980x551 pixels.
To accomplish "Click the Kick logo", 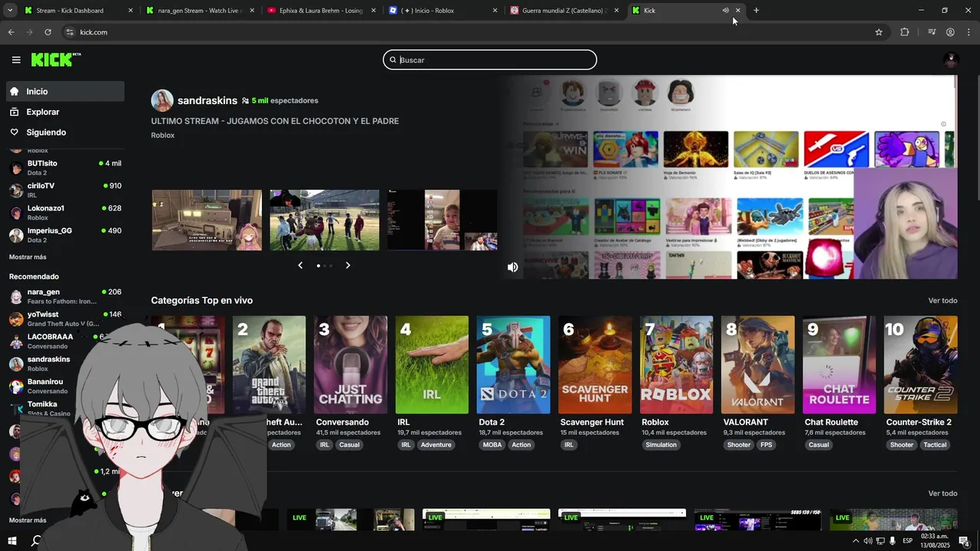I will [56, 60].
